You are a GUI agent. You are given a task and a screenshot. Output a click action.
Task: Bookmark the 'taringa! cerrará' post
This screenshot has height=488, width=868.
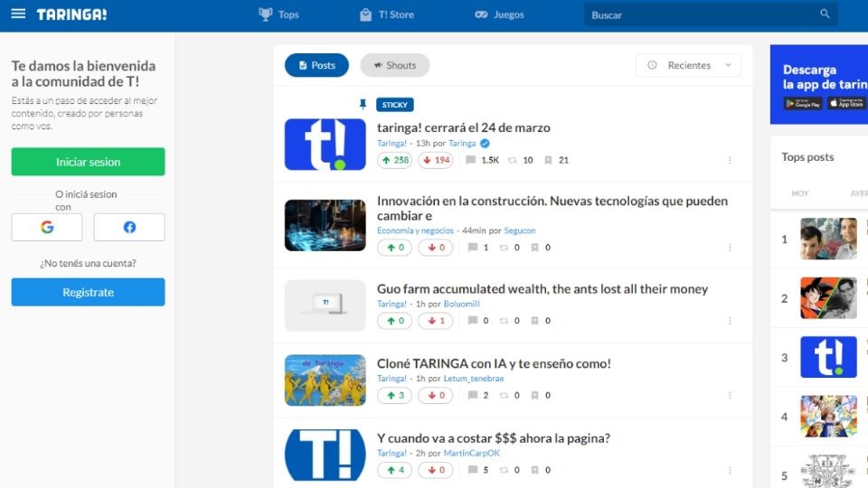556,160
